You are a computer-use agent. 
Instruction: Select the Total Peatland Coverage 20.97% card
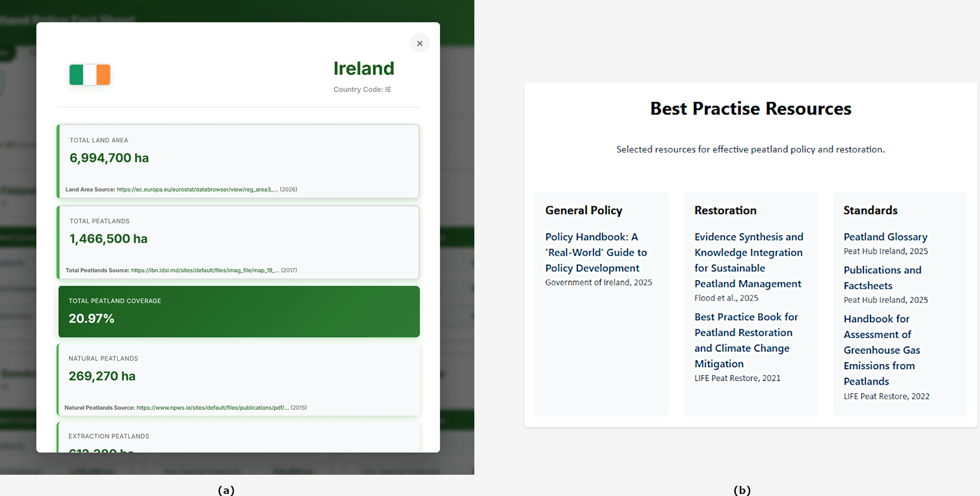(239, 312)
